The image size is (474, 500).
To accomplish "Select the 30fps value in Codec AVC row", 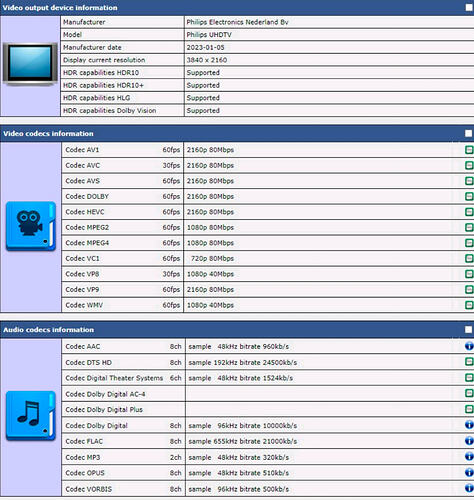I will tap(171, 165).
